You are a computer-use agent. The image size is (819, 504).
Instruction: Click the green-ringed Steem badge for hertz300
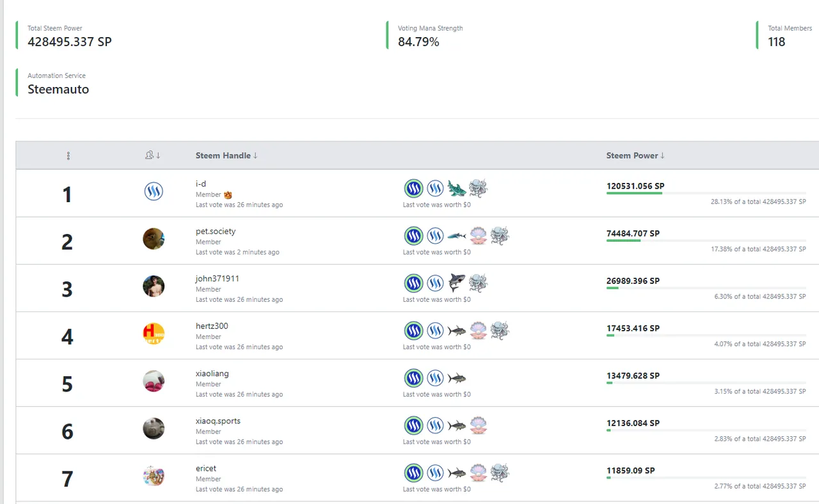click(x=414, y=331)
